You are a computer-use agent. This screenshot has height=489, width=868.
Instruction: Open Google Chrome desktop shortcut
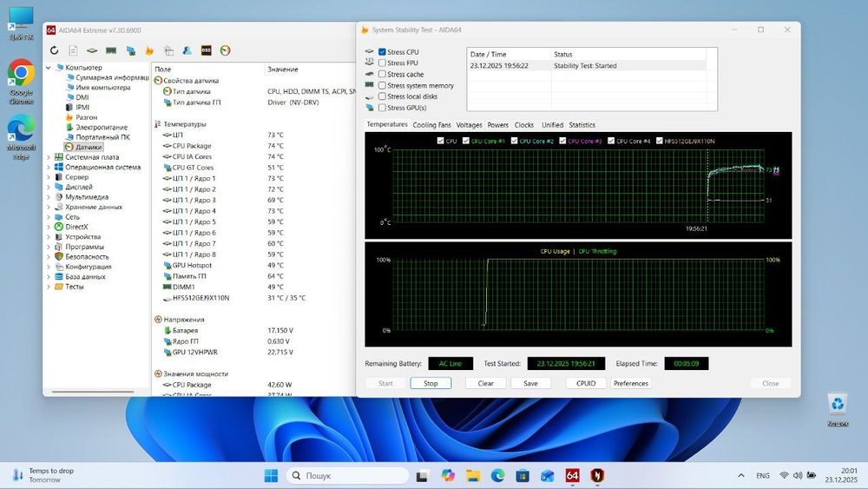coord(21,82)
